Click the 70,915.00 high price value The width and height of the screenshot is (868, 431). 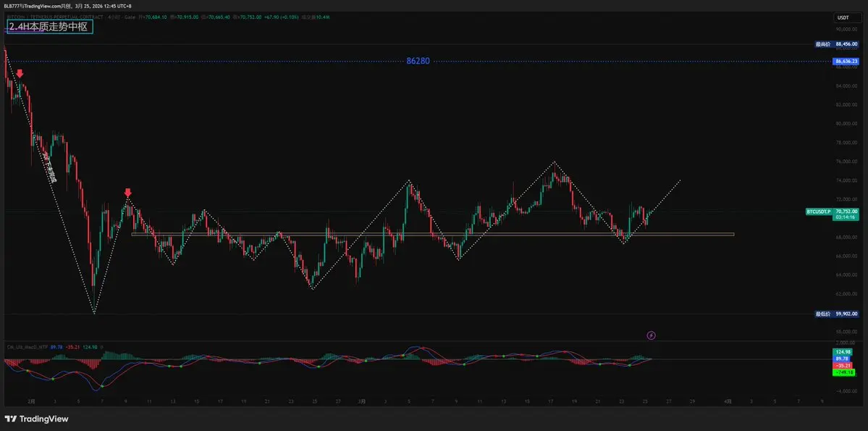click(x=187, y=17)
